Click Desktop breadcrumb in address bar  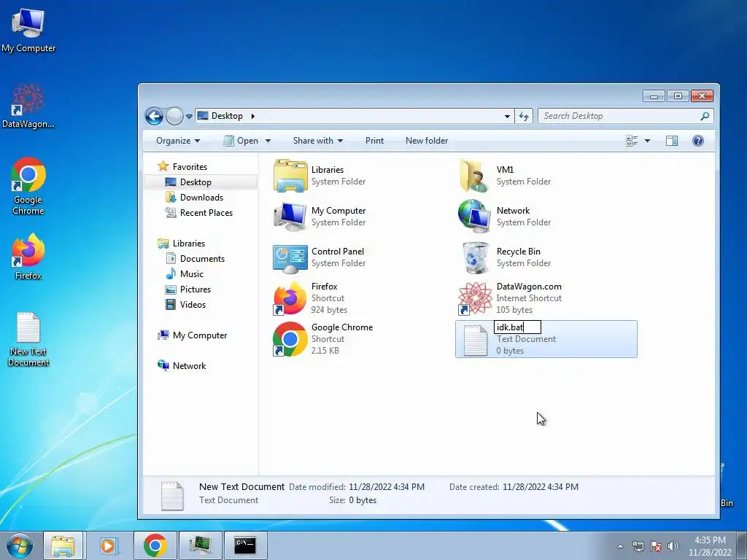[227, 116]
